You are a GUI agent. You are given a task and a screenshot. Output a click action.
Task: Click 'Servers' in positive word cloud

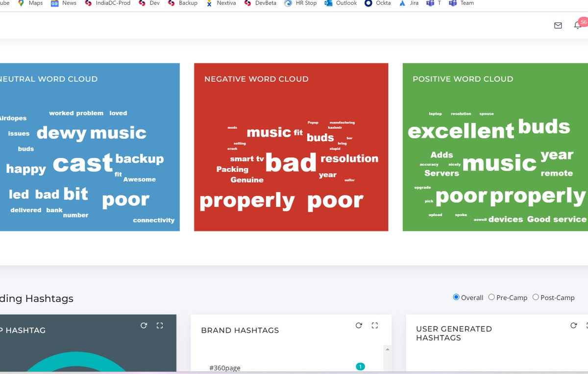coord(441,173)
